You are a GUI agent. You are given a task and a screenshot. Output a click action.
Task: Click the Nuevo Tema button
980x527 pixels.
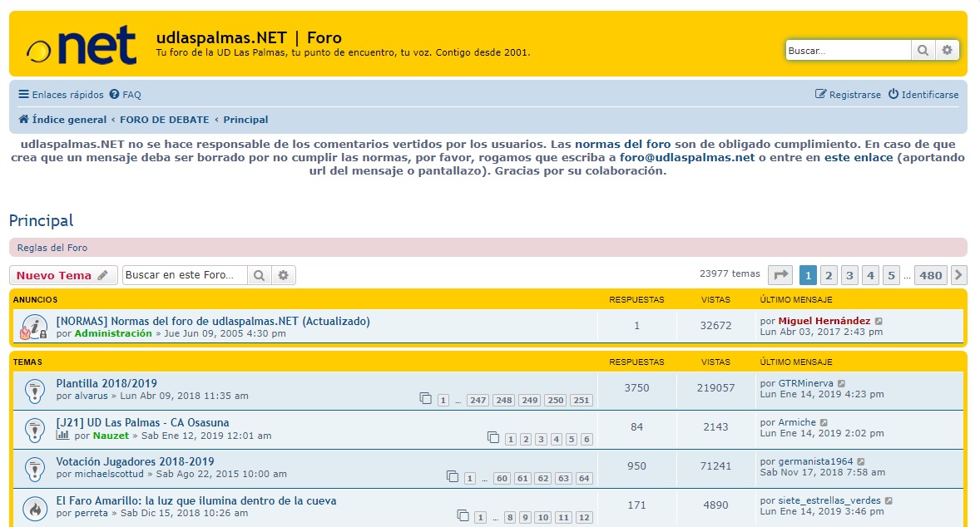pyautogui.click(x=63, y=275)
